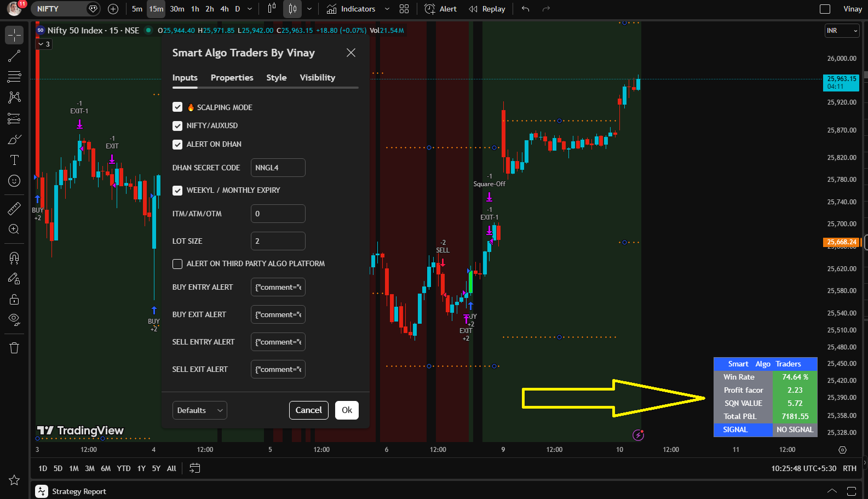Click the LOT SIZE input field
Viewport: 868px width, 499px height.
point(278,241)
